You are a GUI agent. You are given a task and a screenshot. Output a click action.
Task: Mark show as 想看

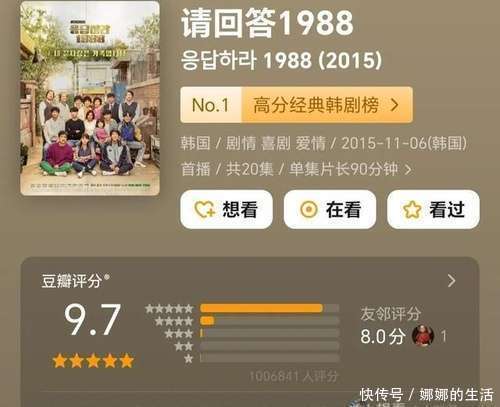click(x=227, y=210)
